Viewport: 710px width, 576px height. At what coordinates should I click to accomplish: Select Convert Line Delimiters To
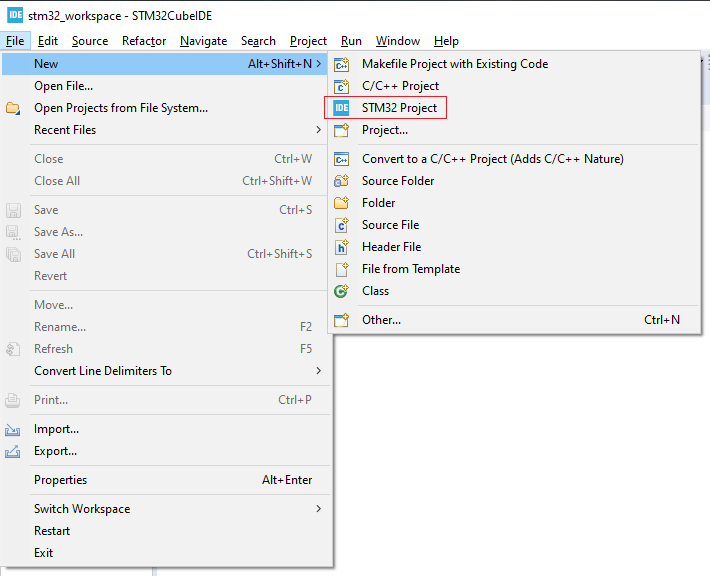pyautogui.click(x=165, y=371)
